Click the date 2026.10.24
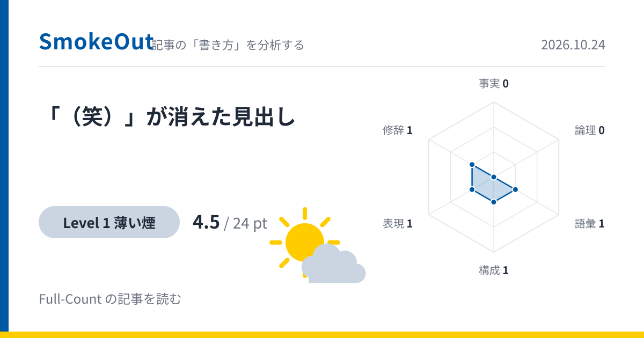644x338 pixels. (x=573, y=45)
